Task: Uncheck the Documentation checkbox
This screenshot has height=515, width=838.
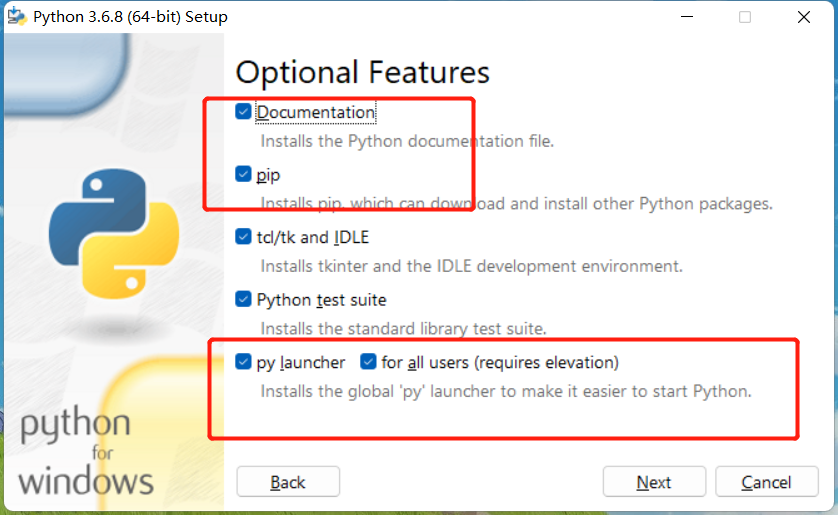Action: pyautogui.click(x=243, y=112)
